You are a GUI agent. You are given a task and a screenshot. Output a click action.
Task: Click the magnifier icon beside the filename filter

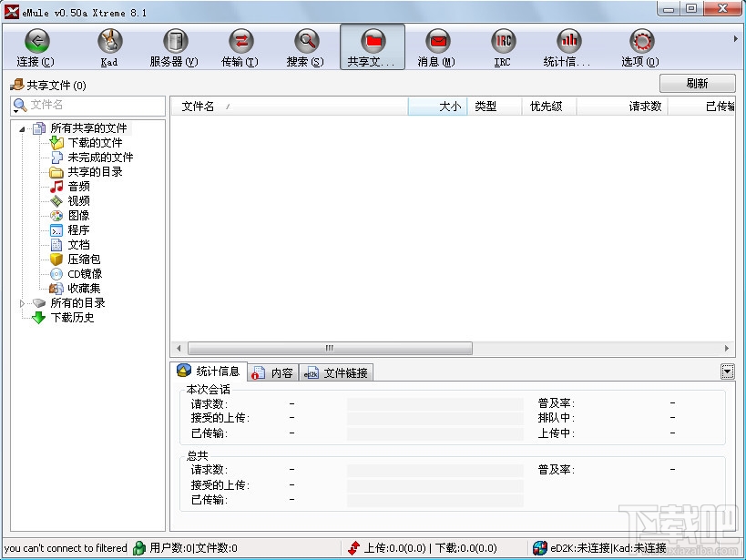point(17,107)
